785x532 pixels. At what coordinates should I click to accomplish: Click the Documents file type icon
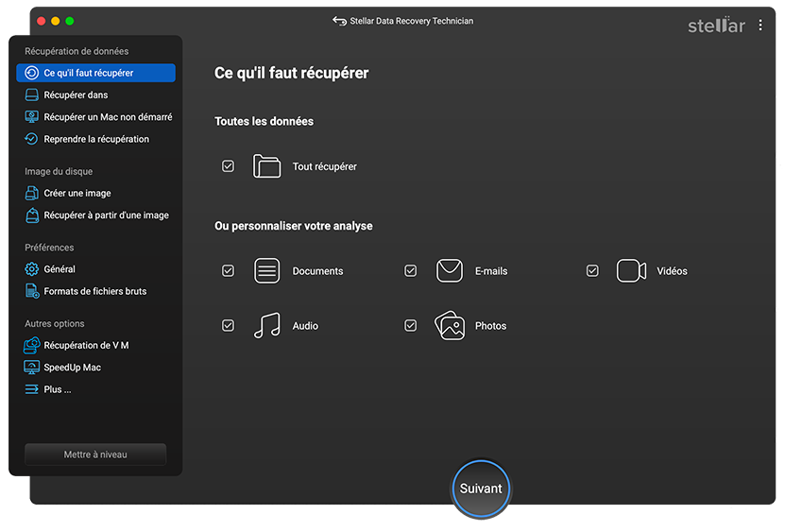coord(267,271)
